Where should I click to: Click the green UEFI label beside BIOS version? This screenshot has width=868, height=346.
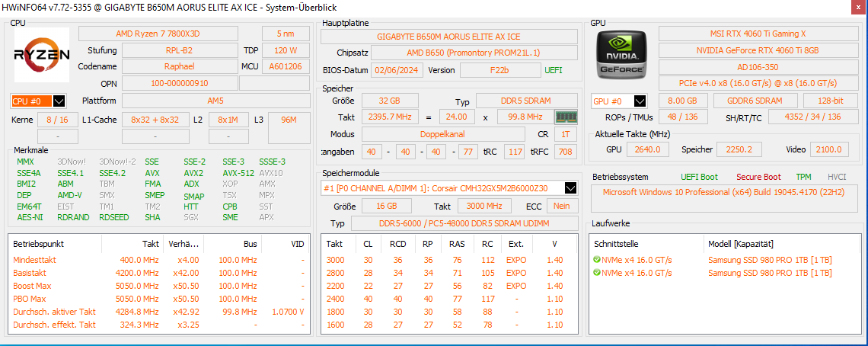click(554, 70)
